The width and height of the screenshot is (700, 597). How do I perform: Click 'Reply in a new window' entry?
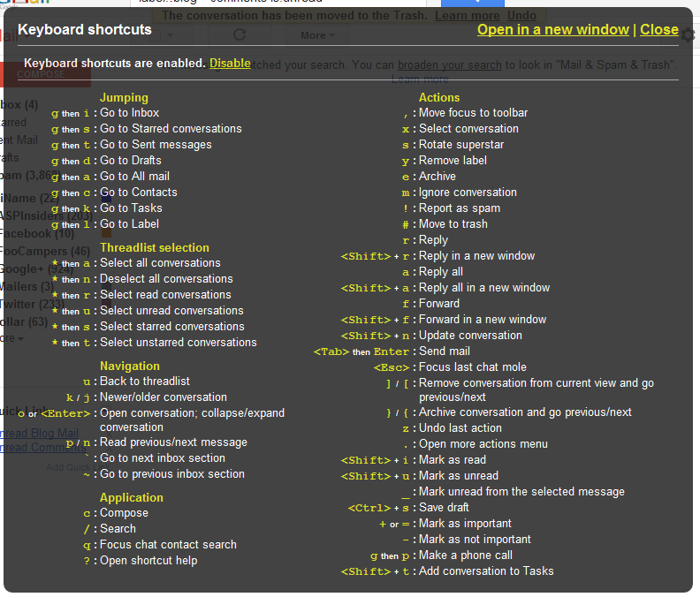click(x=476, y=255)
